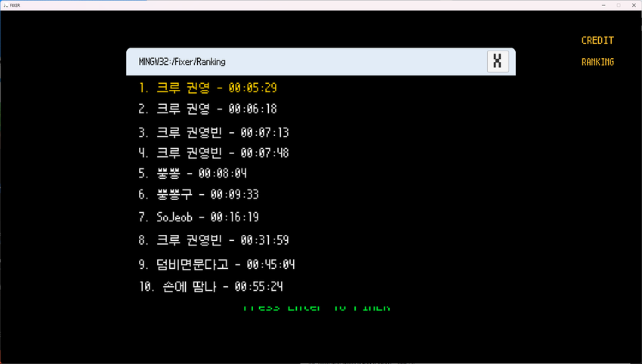Close the FIXER application window
Viewport: 642px width, 364px height.
634,5
